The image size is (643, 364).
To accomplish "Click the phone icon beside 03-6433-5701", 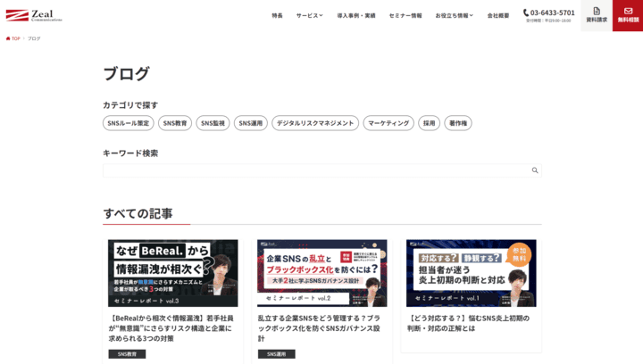I will pyautogui.click(x=526, y=12).
